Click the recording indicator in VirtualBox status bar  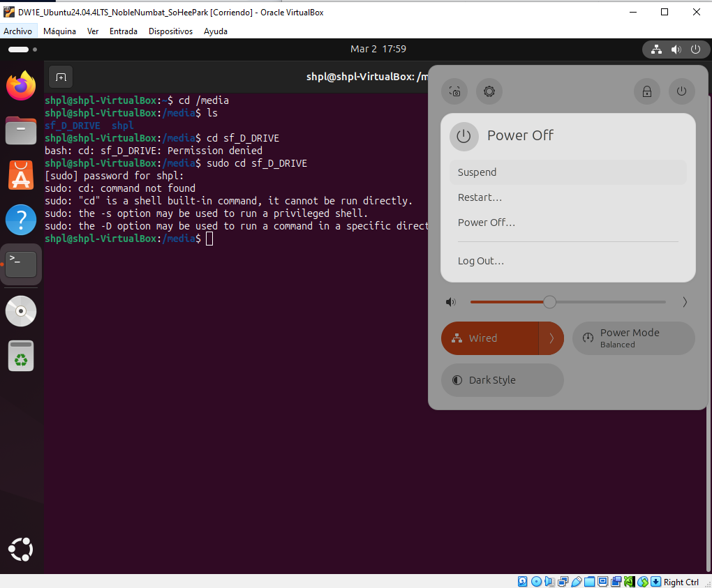click(616, 581)
